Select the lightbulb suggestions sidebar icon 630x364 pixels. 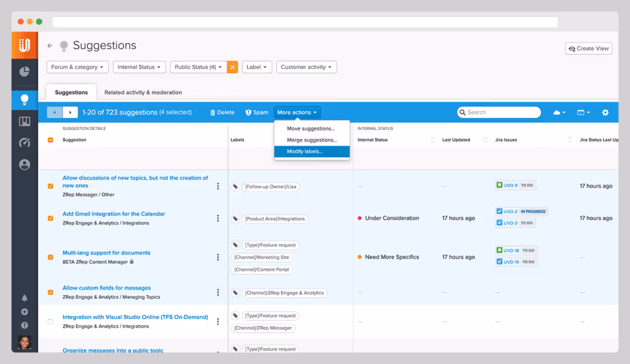point(25,100)
